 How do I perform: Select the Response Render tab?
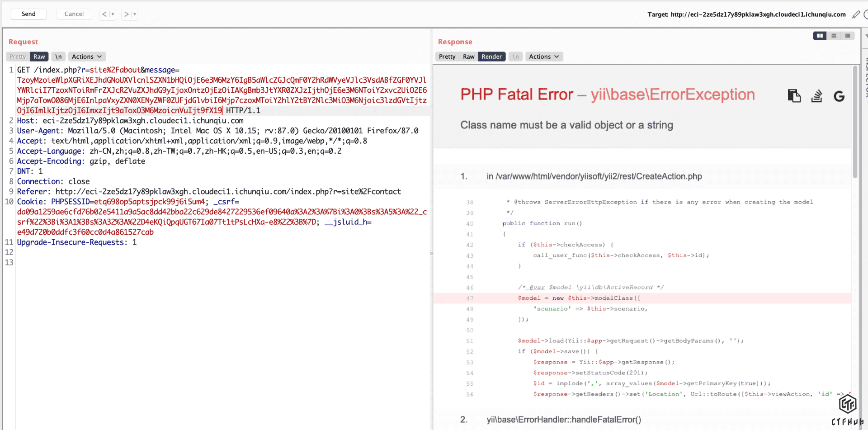(x=491, y=57)
